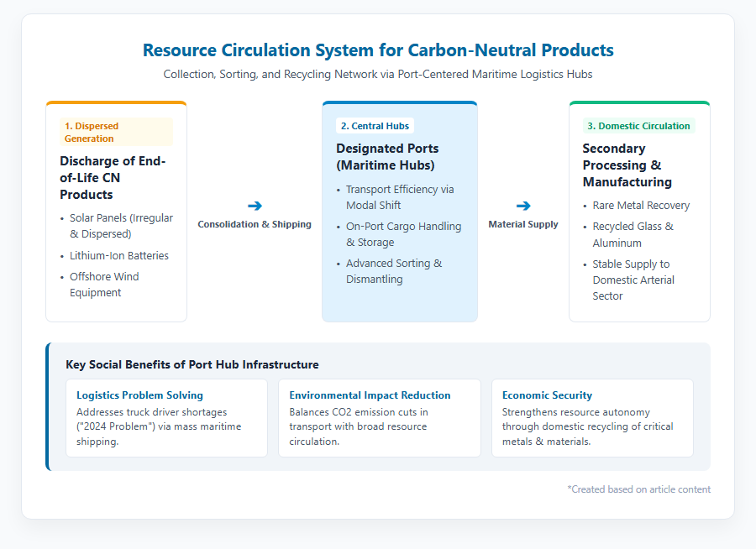Click the "Economic Security" card title
Screen dimensions: 756x549
(547, 395)
